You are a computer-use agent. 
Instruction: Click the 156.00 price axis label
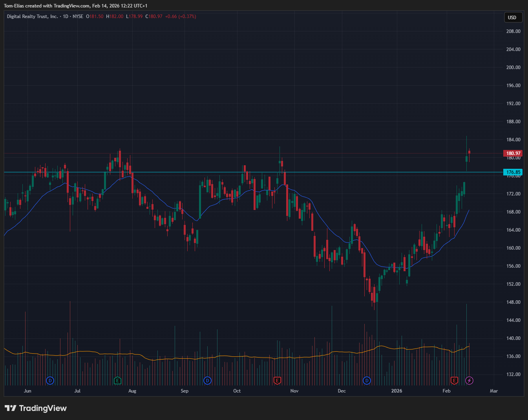point(513,266)
